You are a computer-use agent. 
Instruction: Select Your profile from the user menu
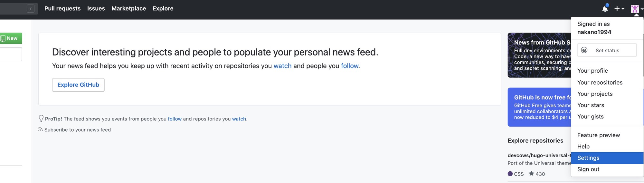[x=607, y=71]
